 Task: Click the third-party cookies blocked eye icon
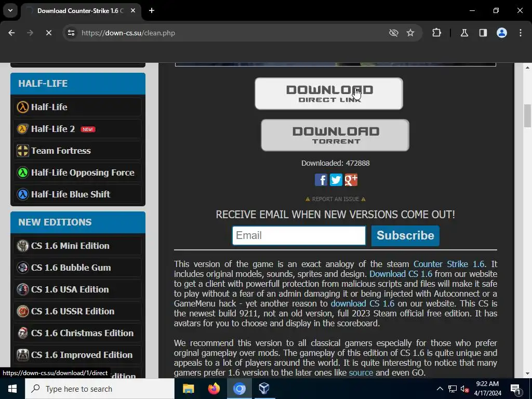394,33
